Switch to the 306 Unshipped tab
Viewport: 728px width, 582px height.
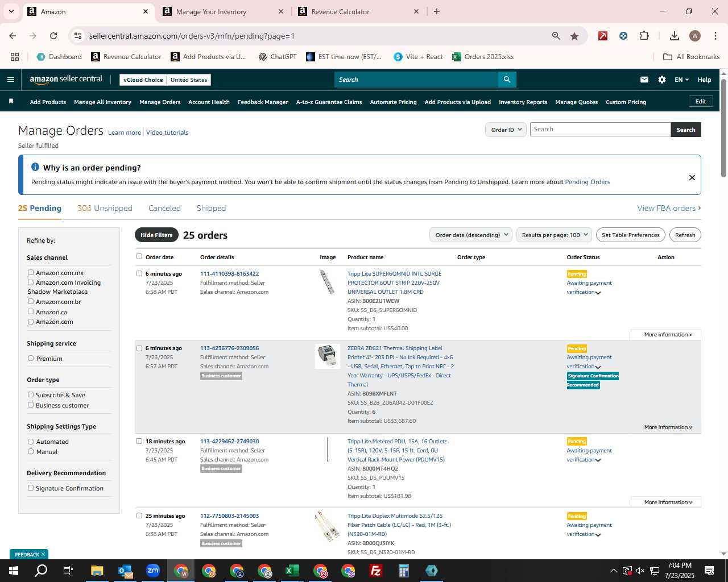click(105, 208)
